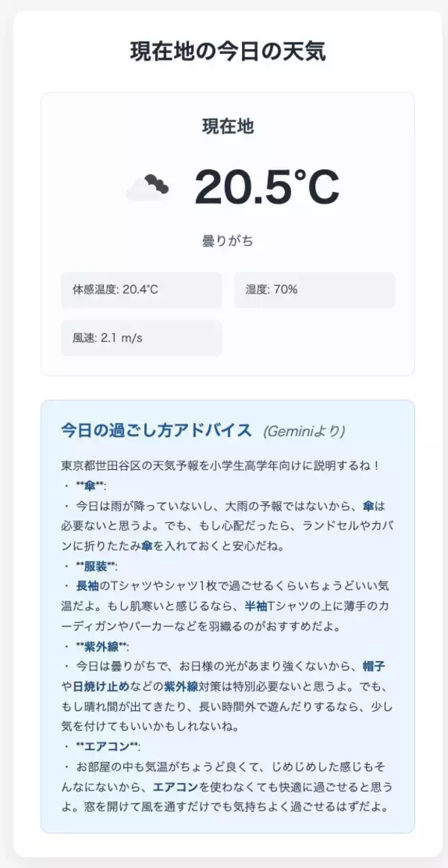Click the cloudy weather icon
448x868 pixels.
[x=148, y=187]
